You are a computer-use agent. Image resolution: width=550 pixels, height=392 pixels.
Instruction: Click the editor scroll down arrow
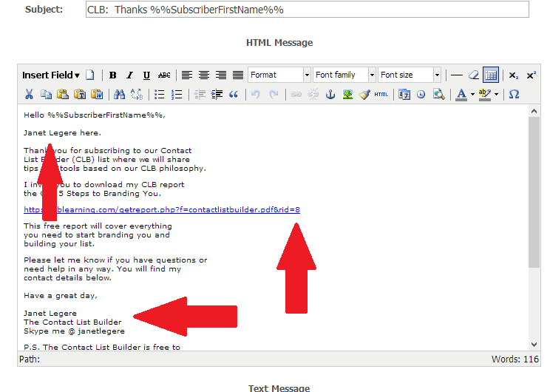coord(534,344)
